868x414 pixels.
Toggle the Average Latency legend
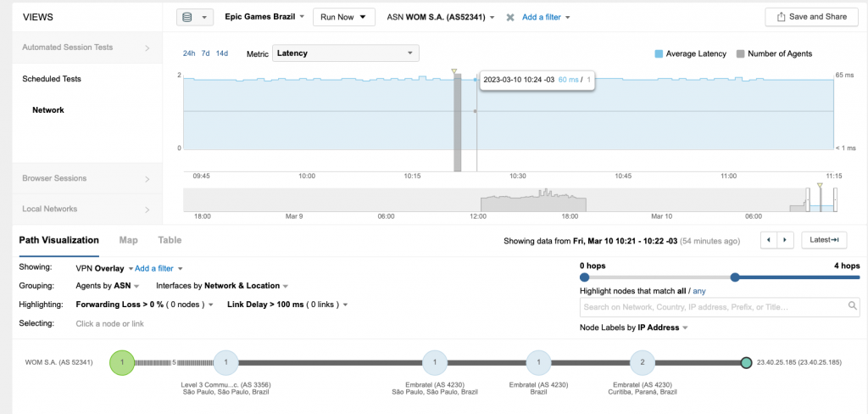click(690, 53)
